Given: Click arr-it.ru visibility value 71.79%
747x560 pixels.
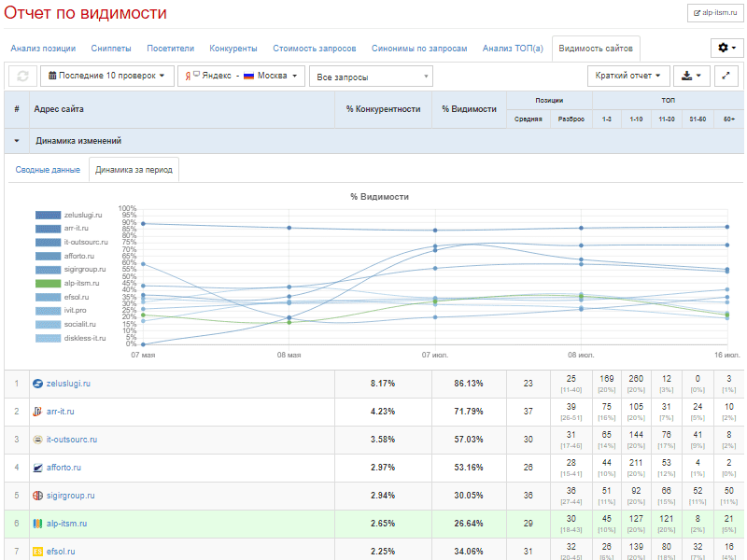Looking at the screenshot, I should click(469, 412).
